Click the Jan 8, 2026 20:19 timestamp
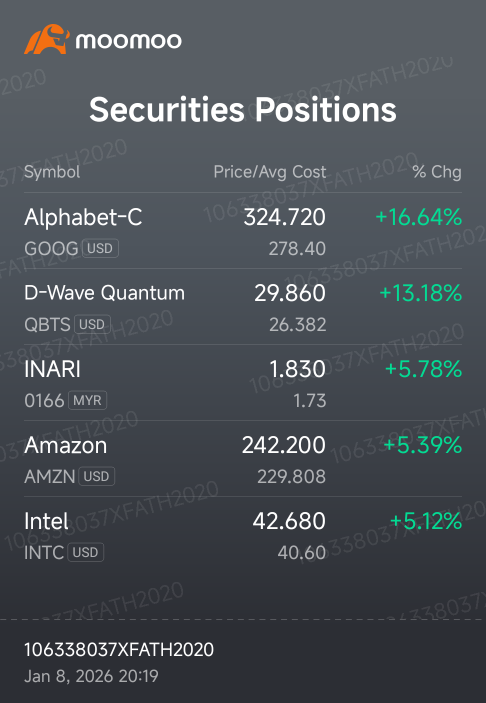 pos(91,676)
